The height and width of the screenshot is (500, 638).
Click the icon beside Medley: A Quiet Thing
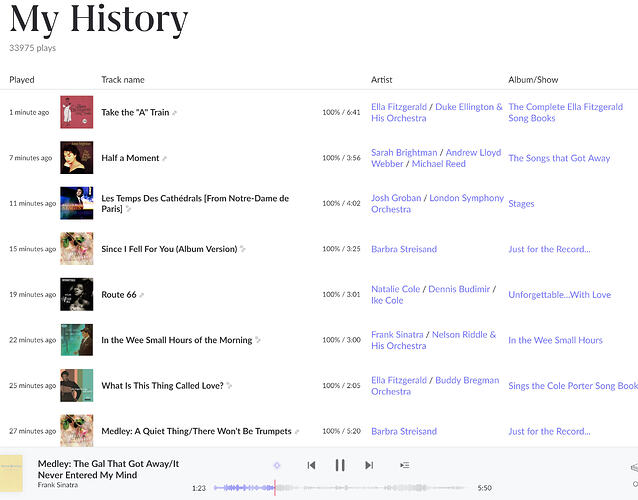tap(297, 431)
